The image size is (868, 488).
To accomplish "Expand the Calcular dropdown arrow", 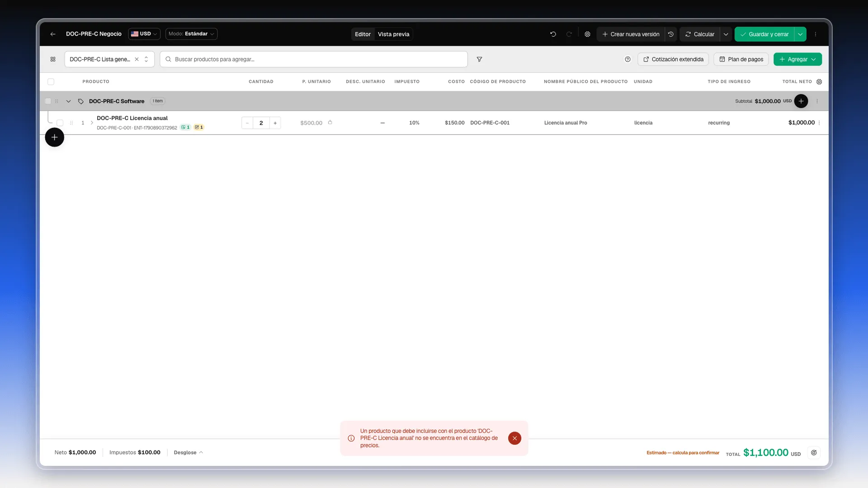I will pyautogui.click(x=726, y=34).
